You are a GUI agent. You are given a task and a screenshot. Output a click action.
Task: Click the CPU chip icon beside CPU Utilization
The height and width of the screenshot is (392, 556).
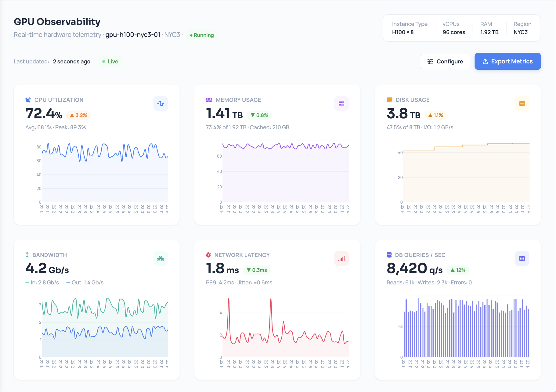tap(28, 100)
